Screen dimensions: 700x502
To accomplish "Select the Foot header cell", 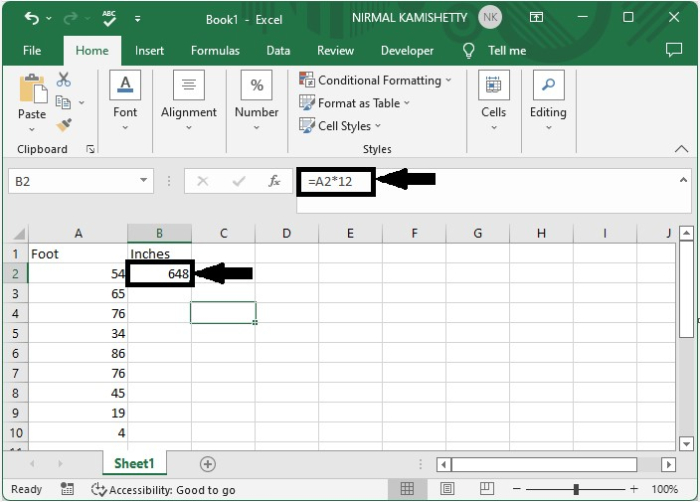I will point(78,254).
